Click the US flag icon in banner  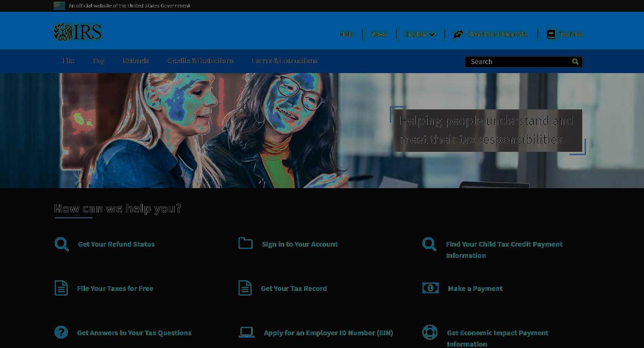(59, 6)
